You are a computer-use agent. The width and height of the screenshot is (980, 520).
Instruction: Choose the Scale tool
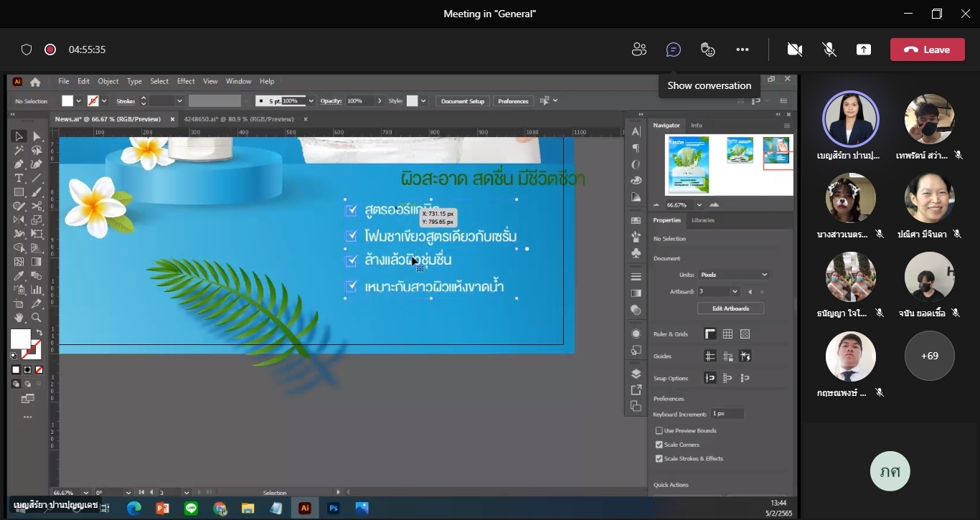point(37,220)
